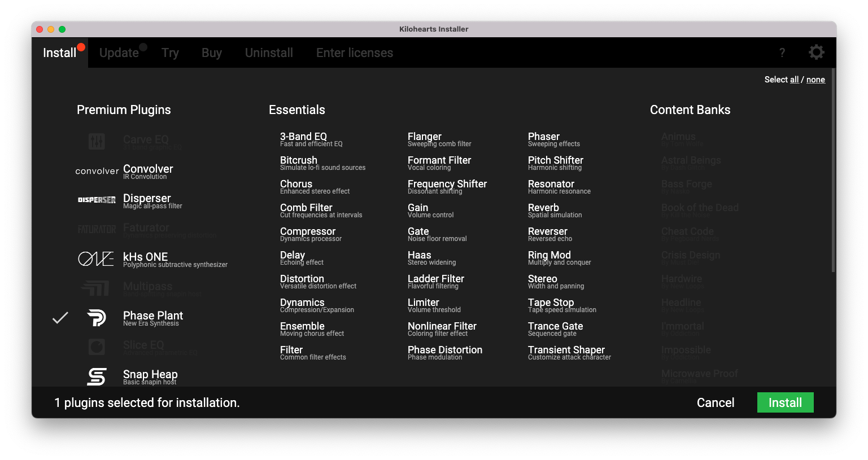The image size is (868, 460).
Task: Select the kHs ONE plugin name
Action: click(x=145, y=257)
